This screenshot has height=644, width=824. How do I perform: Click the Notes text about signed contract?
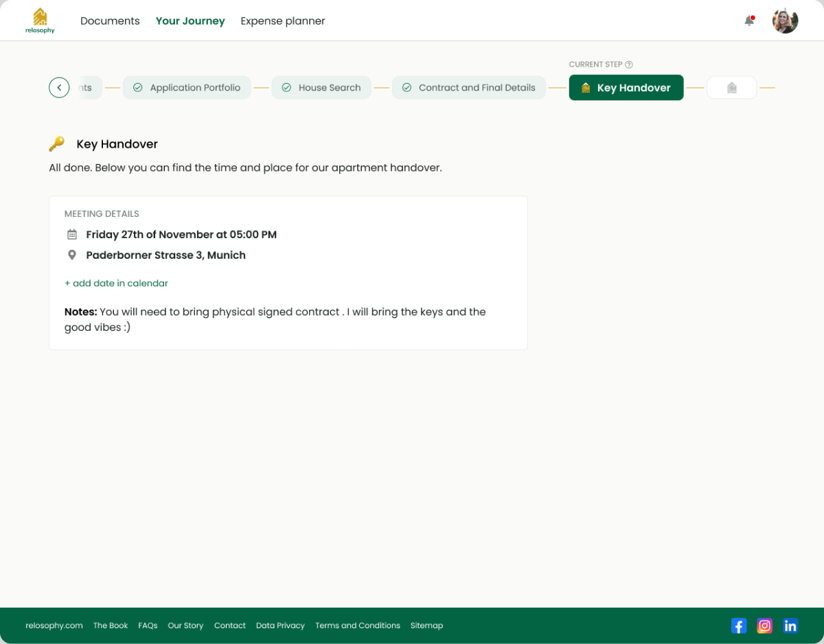click(x=275, y=319)
